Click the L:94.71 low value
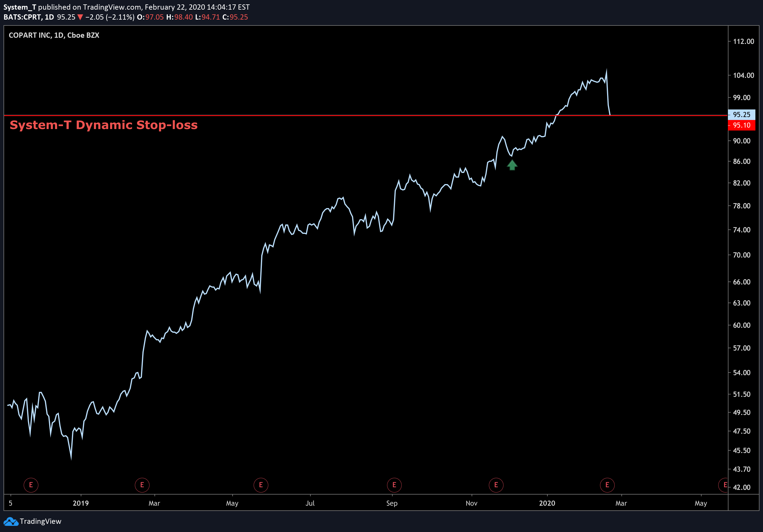Screen dimensions: 763x532 point(208,17)
